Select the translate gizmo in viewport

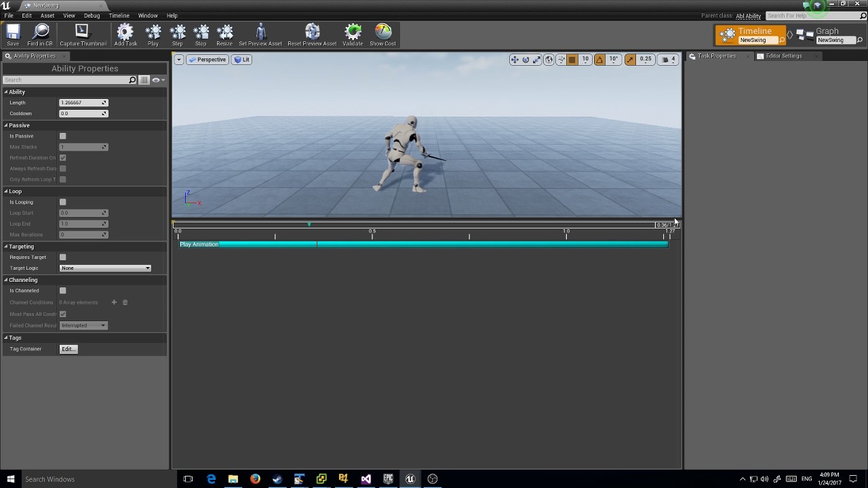tap(515, 60)
